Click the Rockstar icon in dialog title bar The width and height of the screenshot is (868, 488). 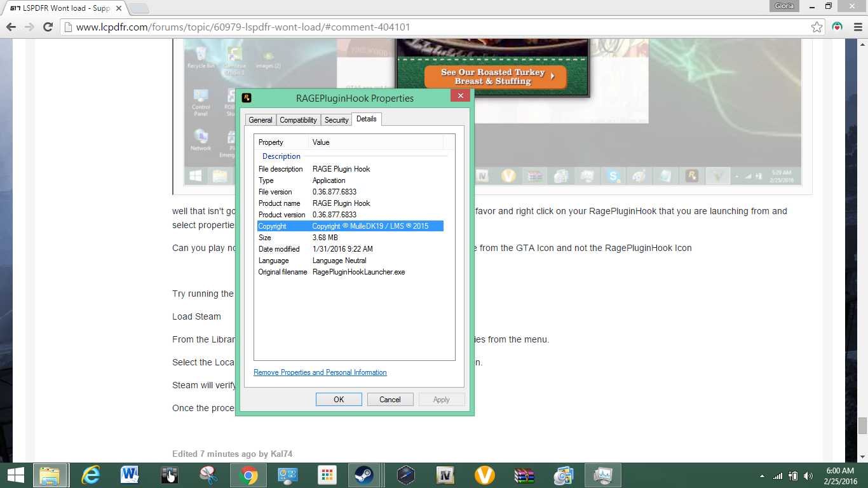pos(247,98)
